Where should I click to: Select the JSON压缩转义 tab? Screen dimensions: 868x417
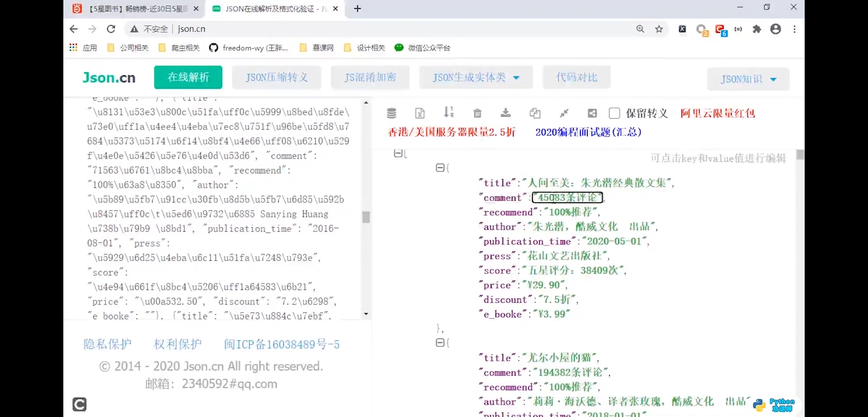(276, 78)
